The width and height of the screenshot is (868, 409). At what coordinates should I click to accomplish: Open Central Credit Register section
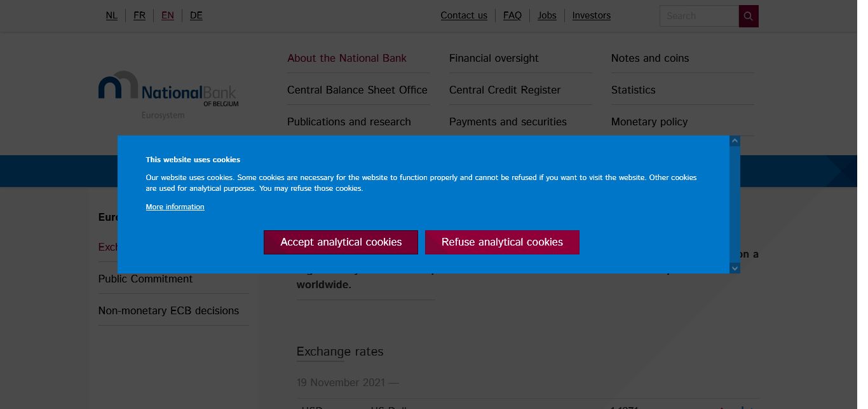click(x=505, y=90)
